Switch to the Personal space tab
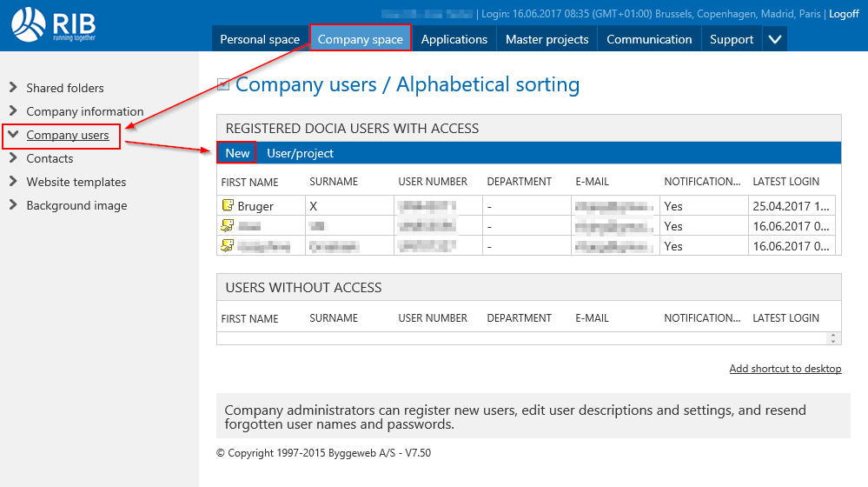This screenshot has height=487, width=868. tap(260, 39)
